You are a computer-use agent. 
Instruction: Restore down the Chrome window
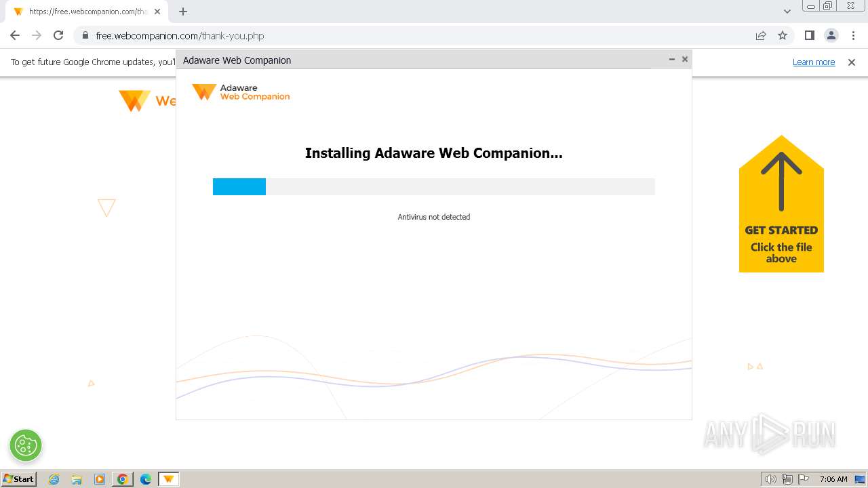coord(828,6)
